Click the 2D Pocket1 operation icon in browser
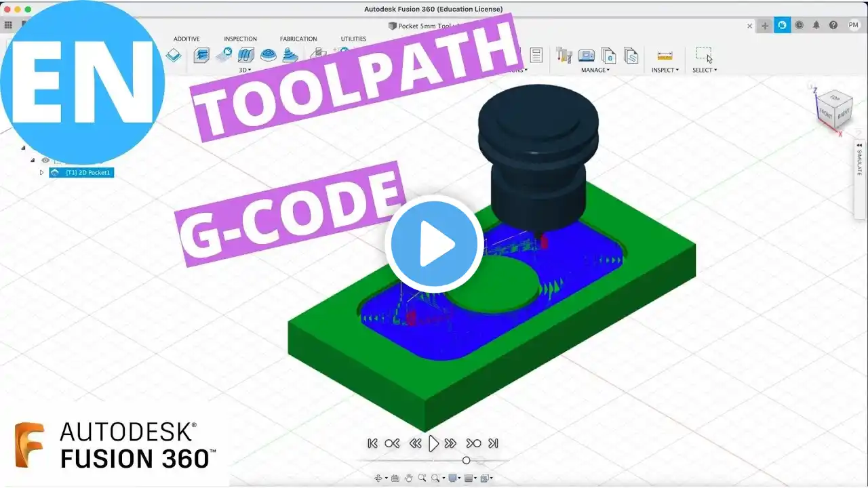 pyautogui.click(x=55, y=173)
